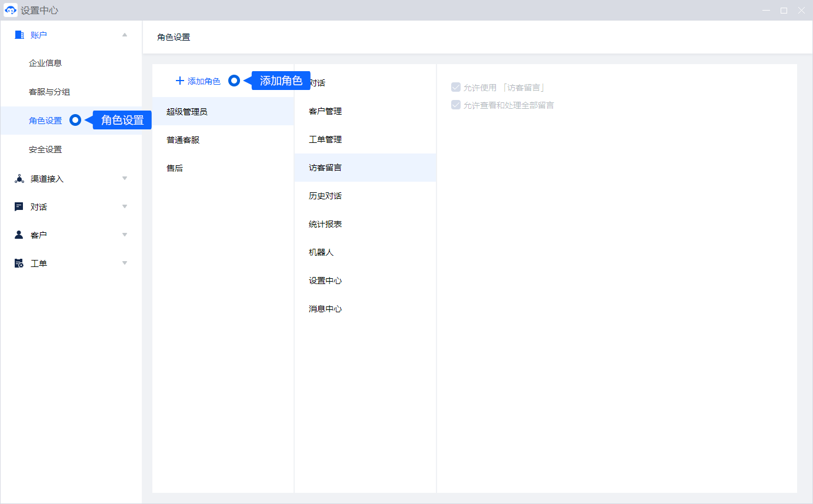Select the 普通客服 role
The width and height of the screenshot is (813, 504).
tap(183, 140)
